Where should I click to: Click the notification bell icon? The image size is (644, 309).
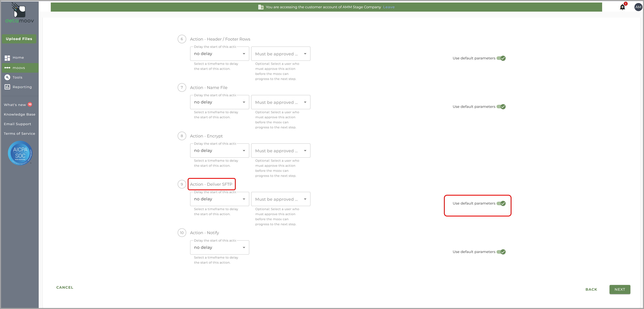(x=622, y=7)
